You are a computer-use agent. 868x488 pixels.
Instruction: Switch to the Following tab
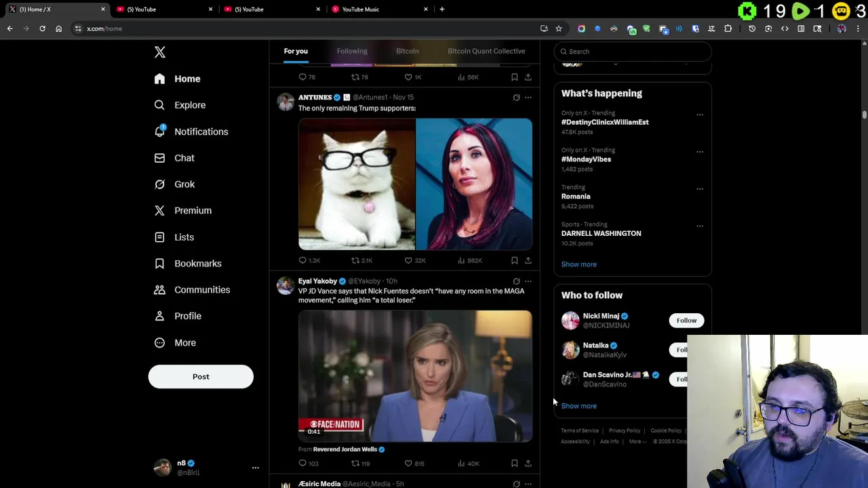(x=352, y=52)
